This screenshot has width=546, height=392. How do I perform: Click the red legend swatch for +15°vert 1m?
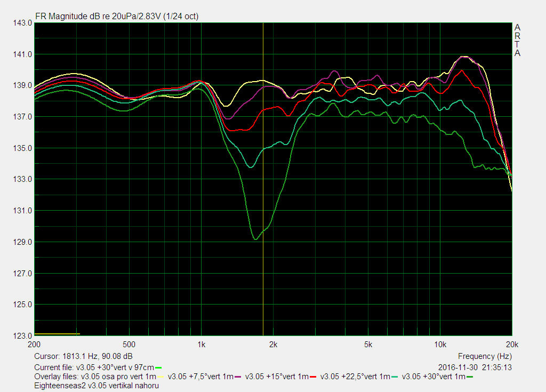click(313, 377)
